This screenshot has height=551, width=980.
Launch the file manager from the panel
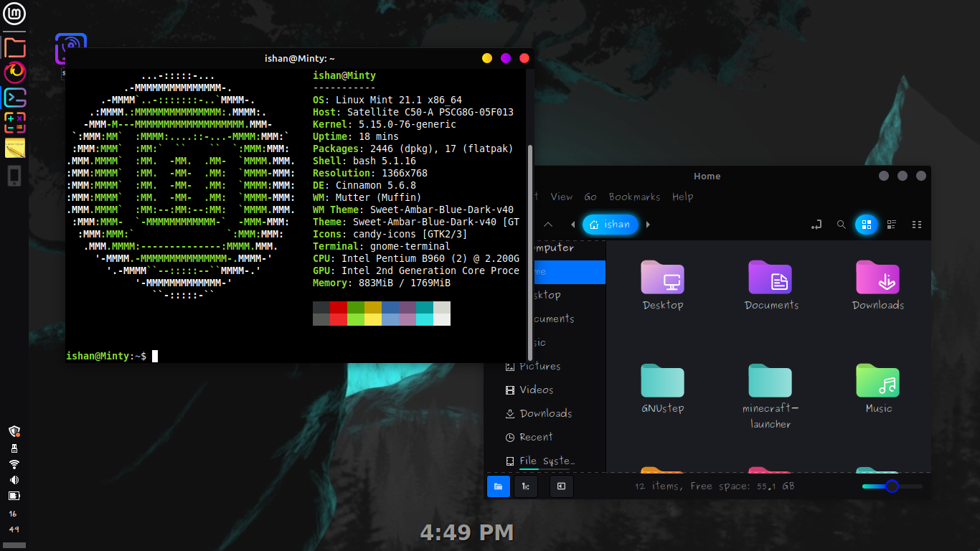14,47
